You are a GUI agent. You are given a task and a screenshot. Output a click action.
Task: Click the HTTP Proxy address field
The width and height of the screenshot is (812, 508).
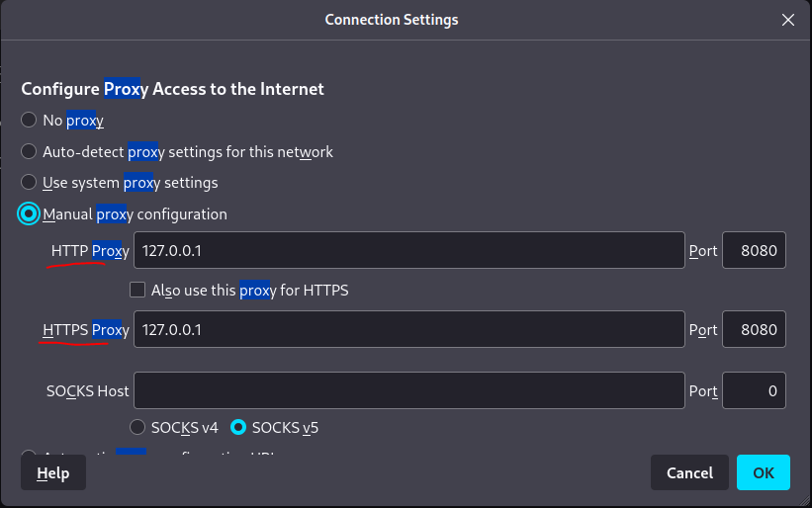click(409, 250)
